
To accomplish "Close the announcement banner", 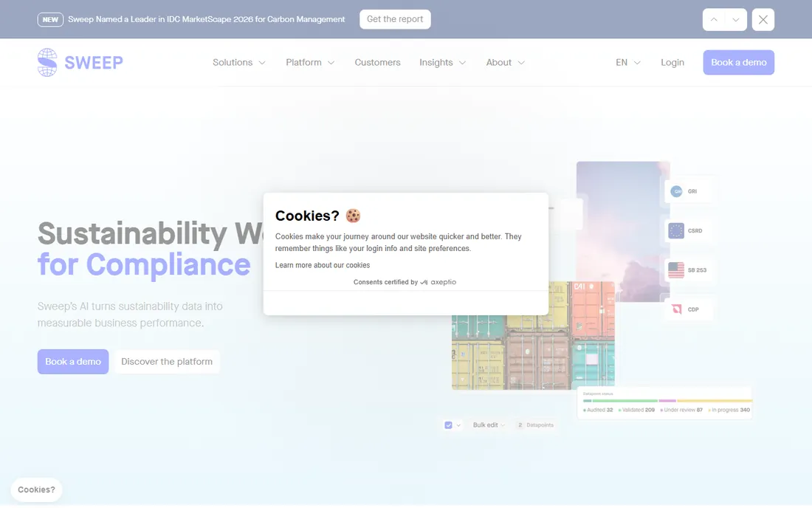I will (763, 20).
